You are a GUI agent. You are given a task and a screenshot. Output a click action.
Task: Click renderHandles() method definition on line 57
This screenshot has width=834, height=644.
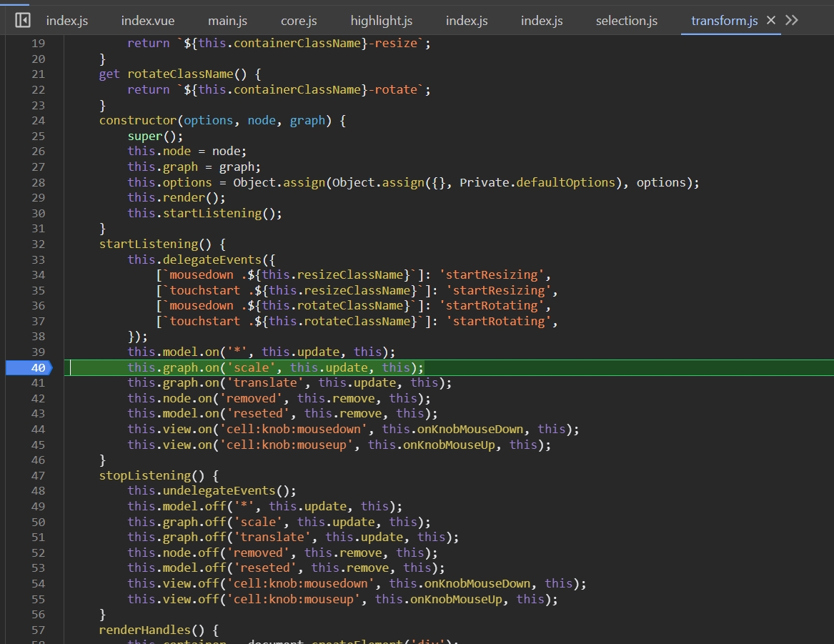pos(152,630)
